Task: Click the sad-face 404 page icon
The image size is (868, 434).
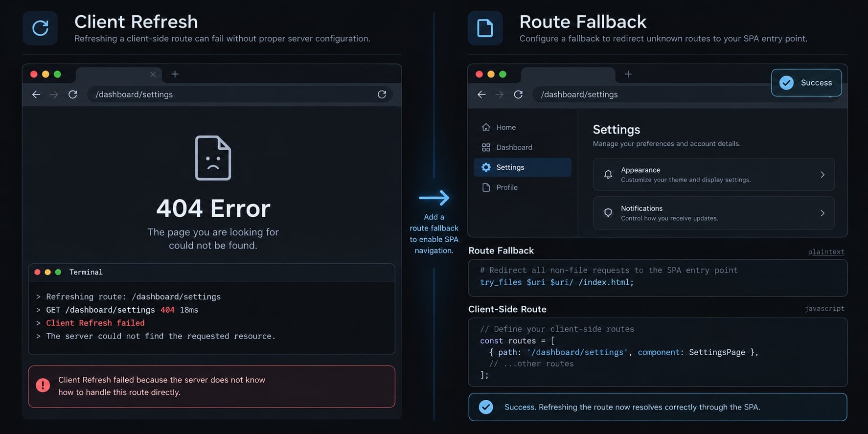Action: click(x=213, y=158)
